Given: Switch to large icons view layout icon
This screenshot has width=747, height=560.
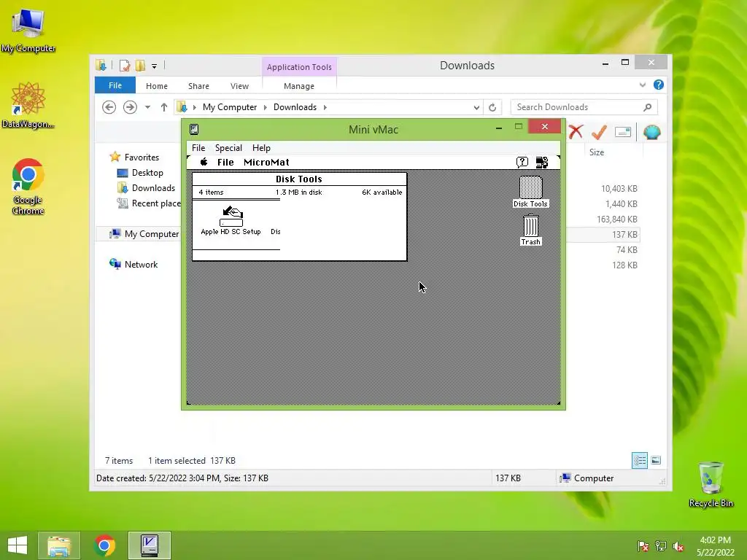Looking at the screenshot, I should click(656, 460).
